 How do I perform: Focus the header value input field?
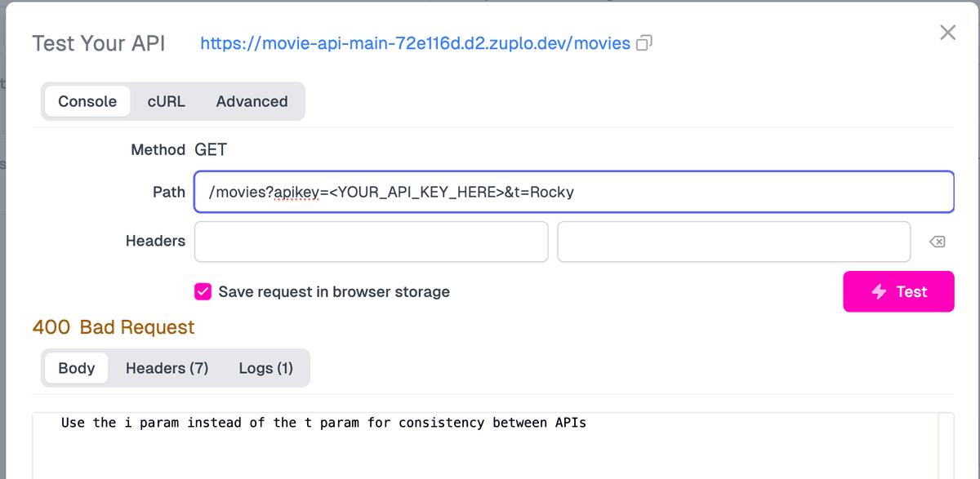point(733,242)
